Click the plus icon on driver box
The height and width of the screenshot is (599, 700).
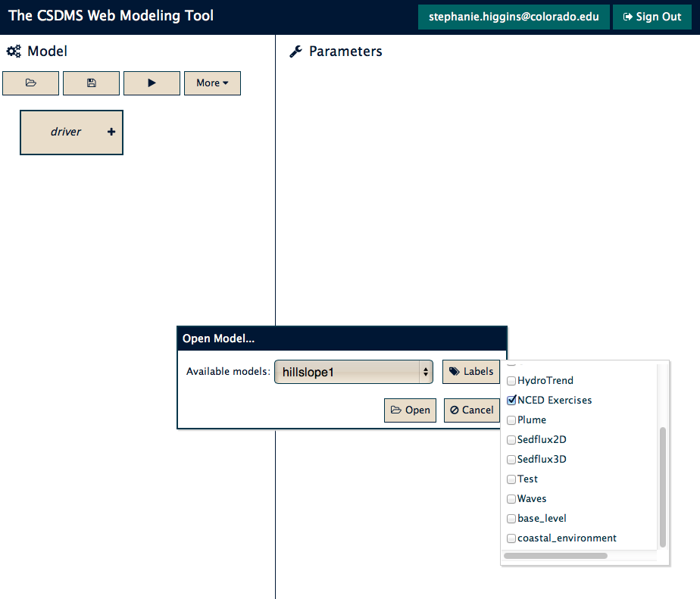[x=111, y=132]
